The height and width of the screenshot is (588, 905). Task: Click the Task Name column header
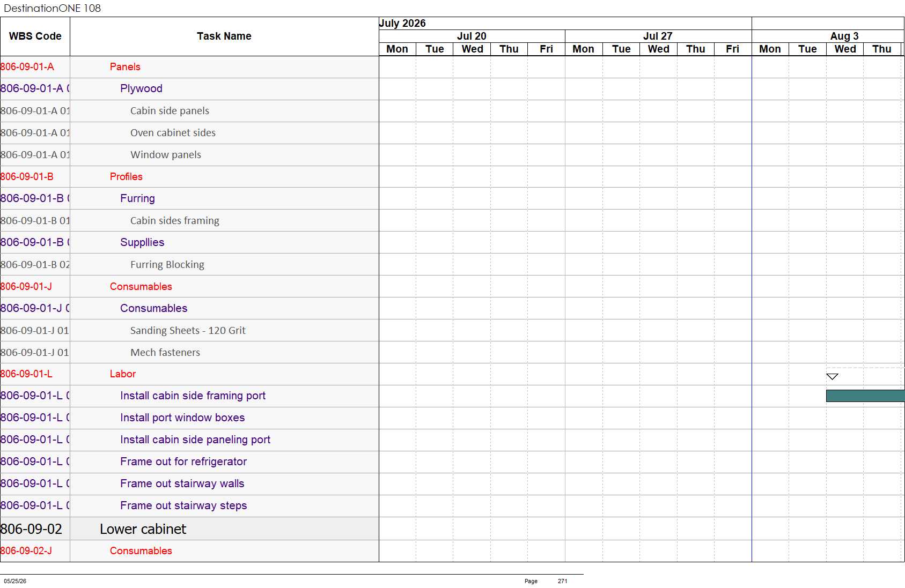224,36
